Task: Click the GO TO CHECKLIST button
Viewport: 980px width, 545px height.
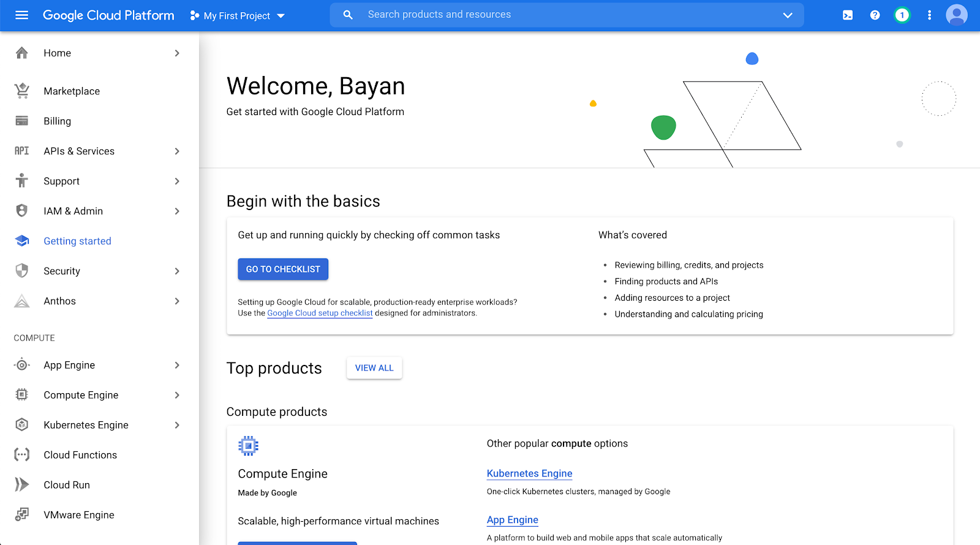Action: click(283, 269)
